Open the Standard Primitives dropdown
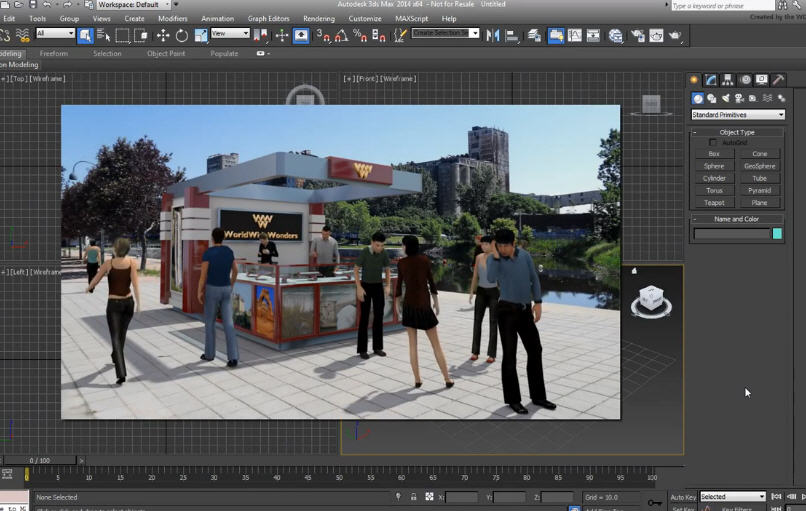806x511 pixels. coord(738,115)
